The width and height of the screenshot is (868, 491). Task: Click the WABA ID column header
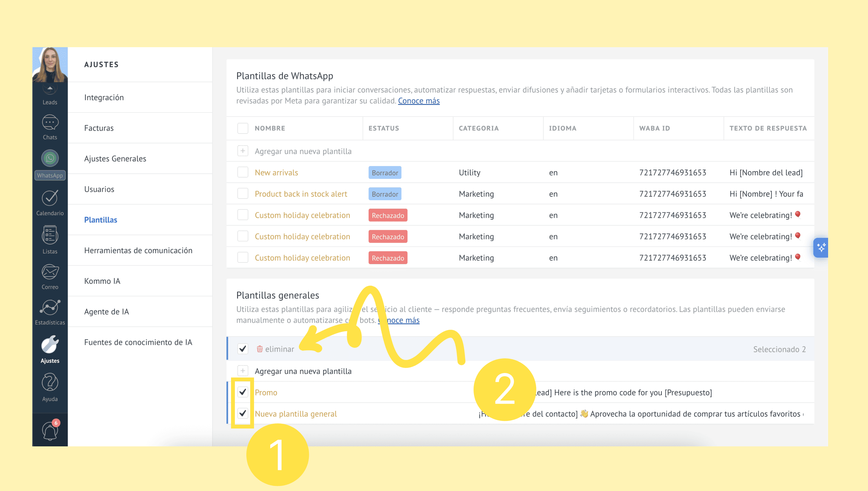pos(655,128)
